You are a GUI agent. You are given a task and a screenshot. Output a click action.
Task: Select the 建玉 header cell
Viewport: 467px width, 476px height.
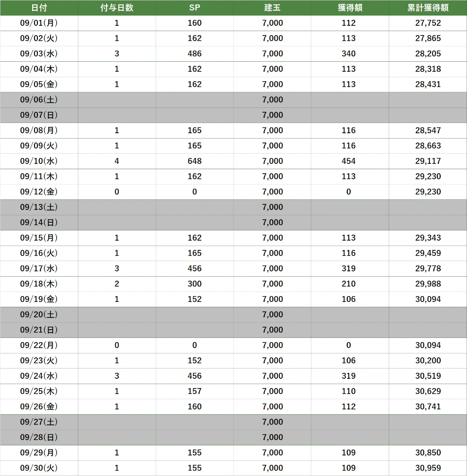pos(272,8)
